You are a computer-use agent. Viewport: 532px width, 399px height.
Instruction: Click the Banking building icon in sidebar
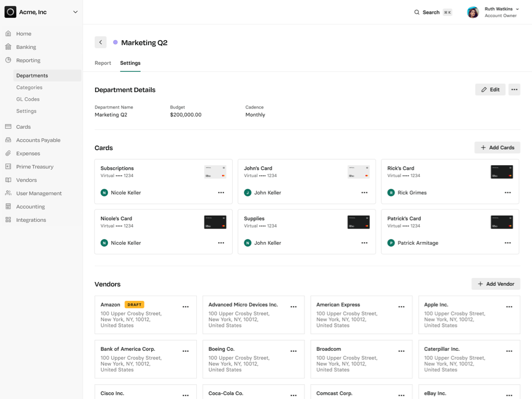click(x=8, y=47)
